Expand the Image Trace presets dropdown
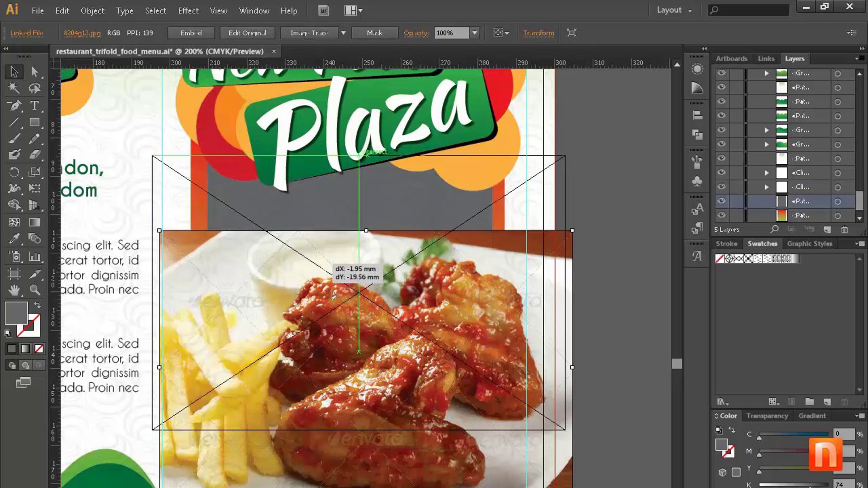Viewport: 868px width, 488px height. tap(343, 33)
